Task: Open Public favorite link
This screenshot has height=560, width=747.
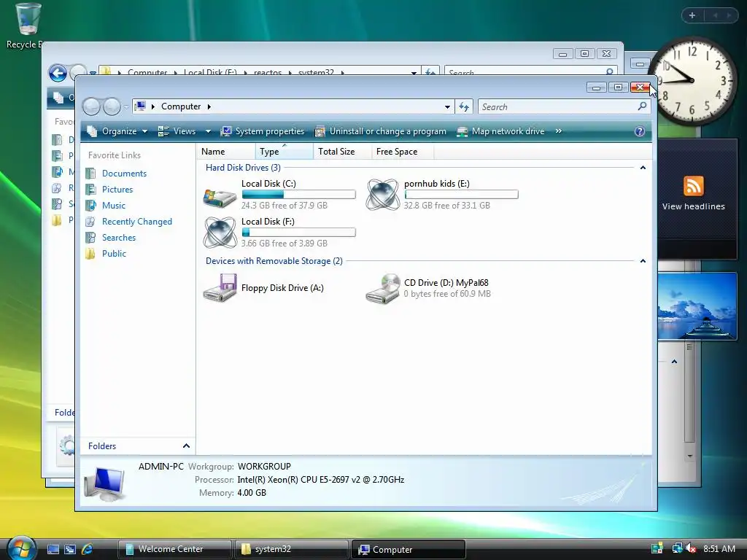Action: tap(114, 254)
